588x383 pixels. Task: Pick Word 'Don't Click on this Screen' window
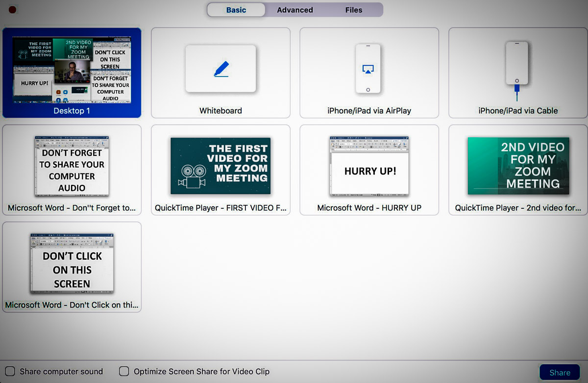pyautogui.click(x=72, y=263)
